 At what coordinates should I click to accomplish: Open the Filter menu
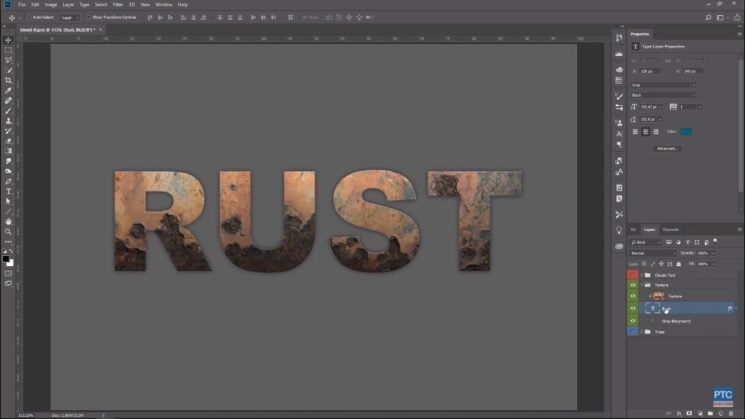click(x=118, y=4)
